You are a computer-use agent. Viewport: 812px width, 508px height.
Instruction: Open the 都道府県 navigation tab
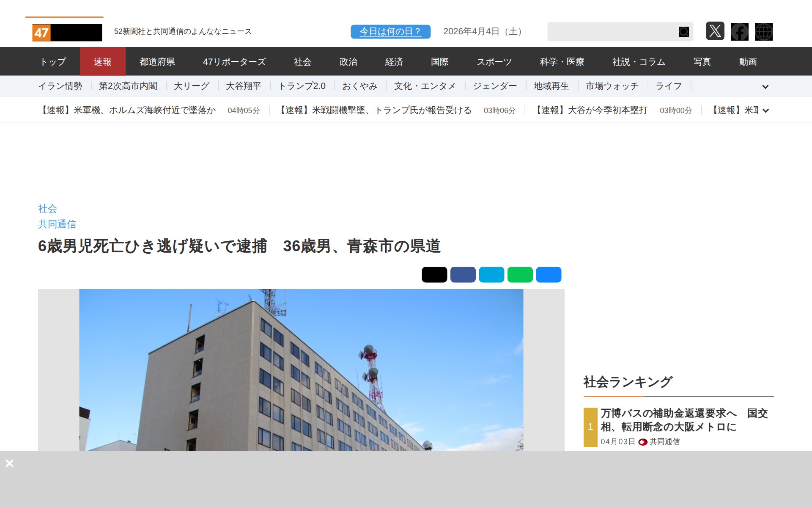point(157,62)
